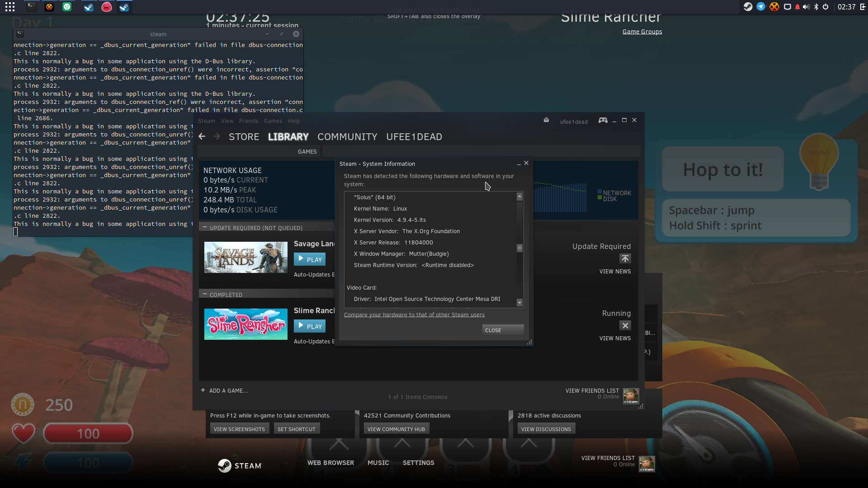The image size is (868, 488).
Task: Open the overlay MUSIC player
Action: (x=378, y=463)
